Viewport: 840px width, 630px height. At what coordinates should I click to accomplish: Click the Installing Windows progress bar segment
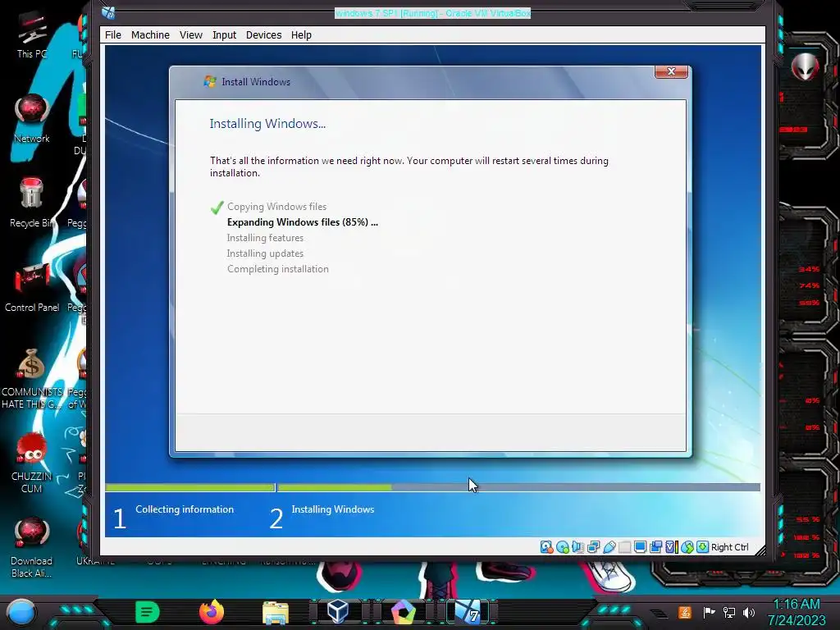click(x=518, y=487)
